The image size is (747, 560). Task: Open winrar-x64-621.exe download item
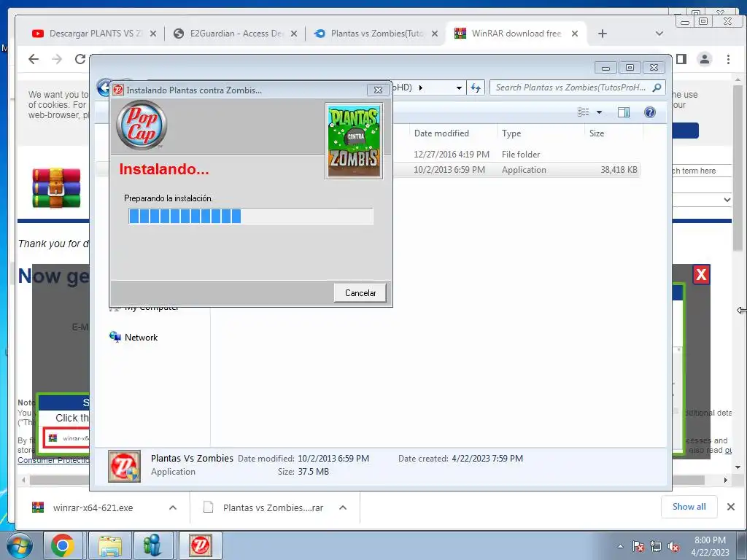(93, 507)
